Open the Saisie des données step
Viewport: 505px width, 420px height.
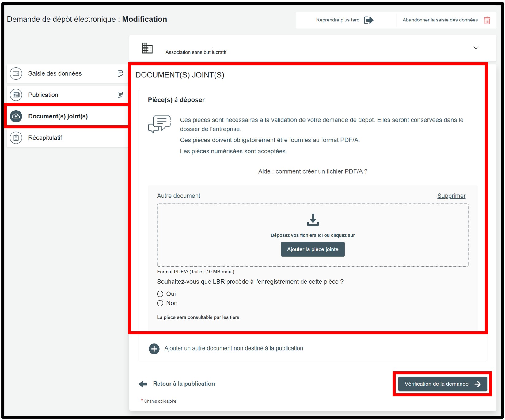55,73
